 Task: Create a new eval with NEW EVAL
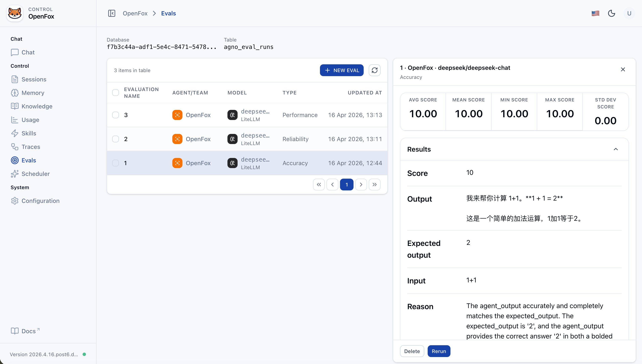(342, 70)
